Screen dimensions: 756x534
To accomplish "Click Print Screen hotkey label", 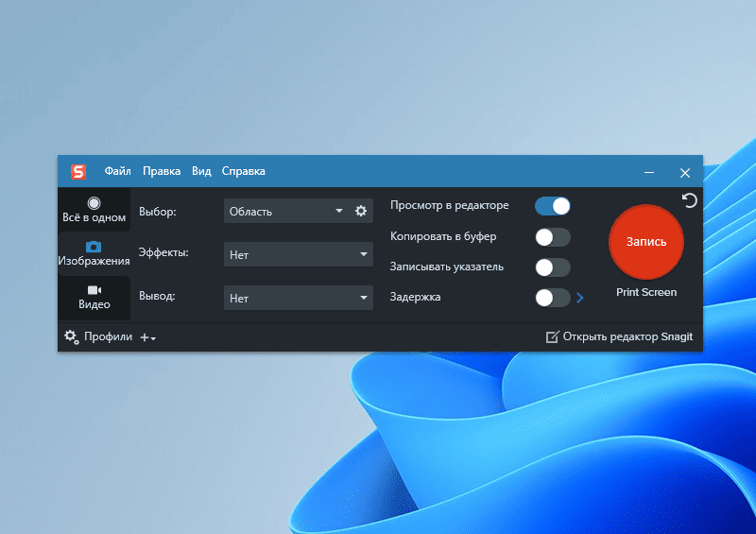I will click(646, 292).
